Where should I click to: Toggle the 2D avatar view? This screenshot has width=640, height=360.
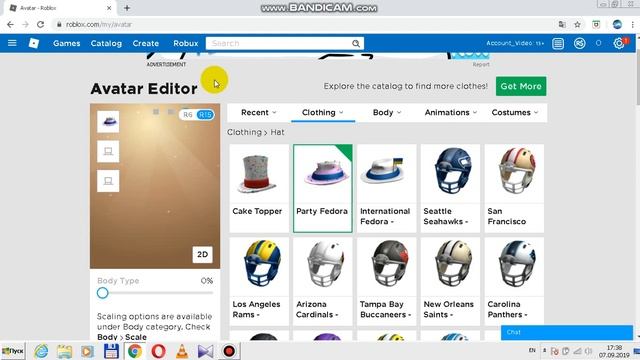click(x=202, y=254)
